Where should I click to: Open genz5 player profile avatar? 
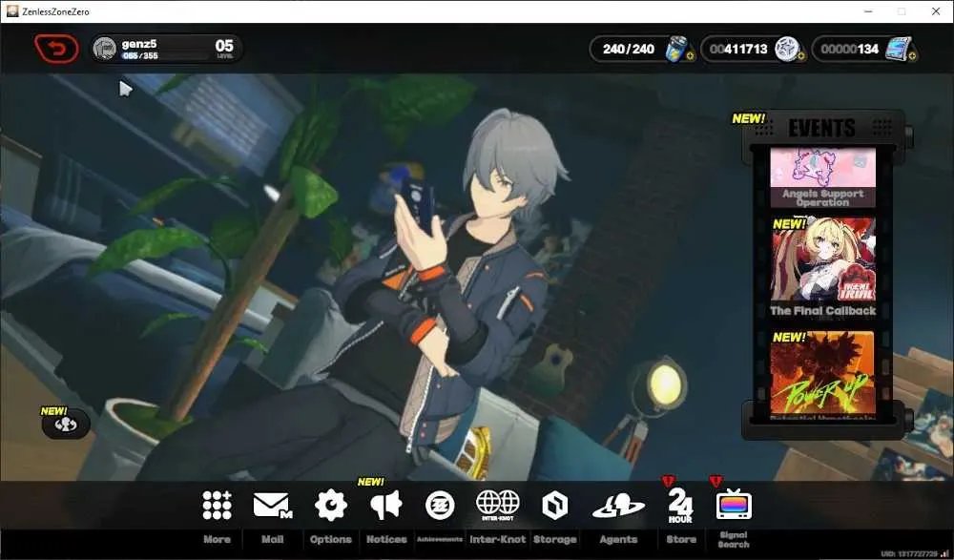[x=105, y=49]
